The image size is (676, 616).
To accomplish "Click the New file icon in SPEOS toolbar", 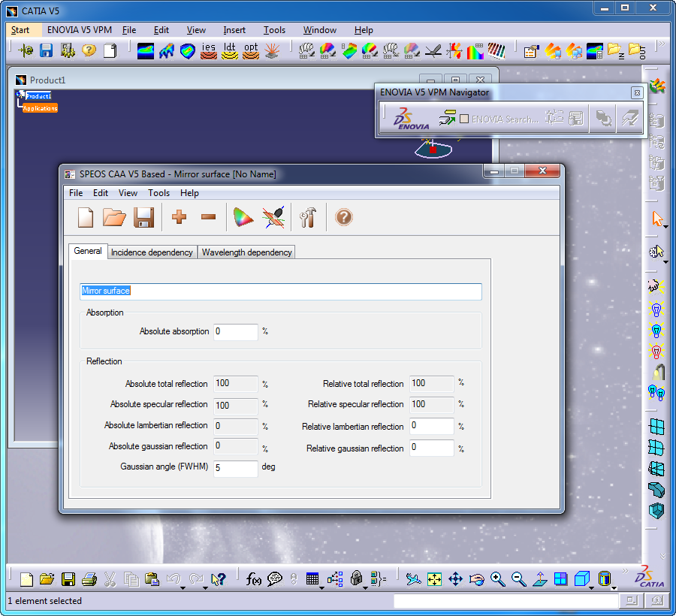I will [86, 217].
